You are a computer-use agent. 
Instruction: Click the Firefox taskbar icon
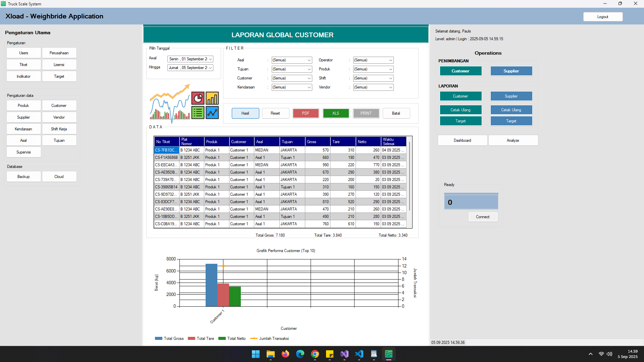point(285,354)
